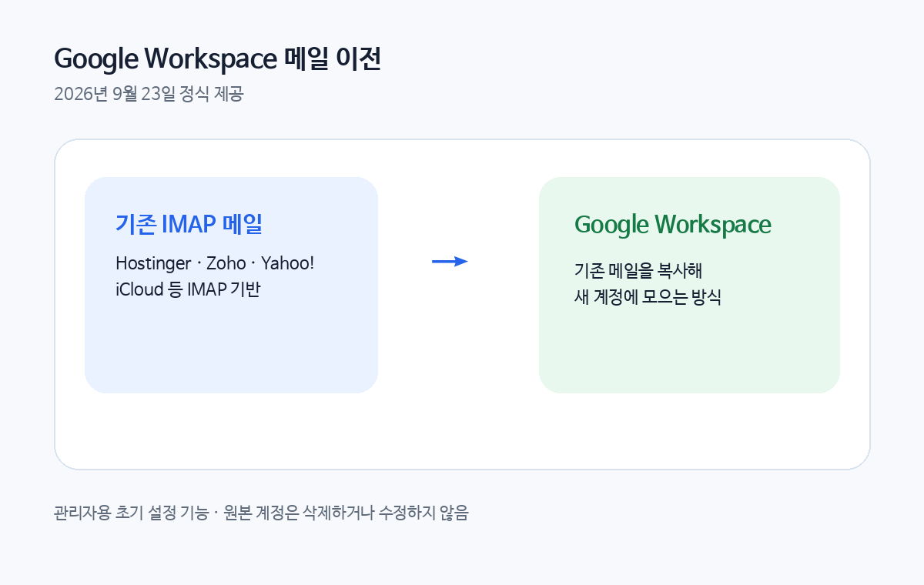The height and width of the screenshot is (585, 924).
Task: Click the line 'Hostinger · Zoho · Yahoo!'
Action: [215, 263]
